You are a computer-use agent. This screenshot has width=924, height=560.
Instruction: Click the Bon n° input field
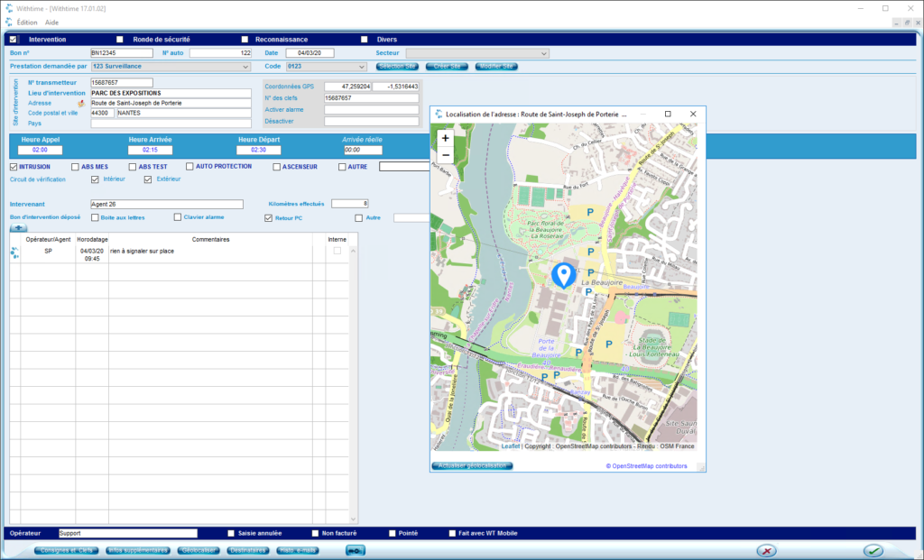pyautogui.click(x=122, y=53)
